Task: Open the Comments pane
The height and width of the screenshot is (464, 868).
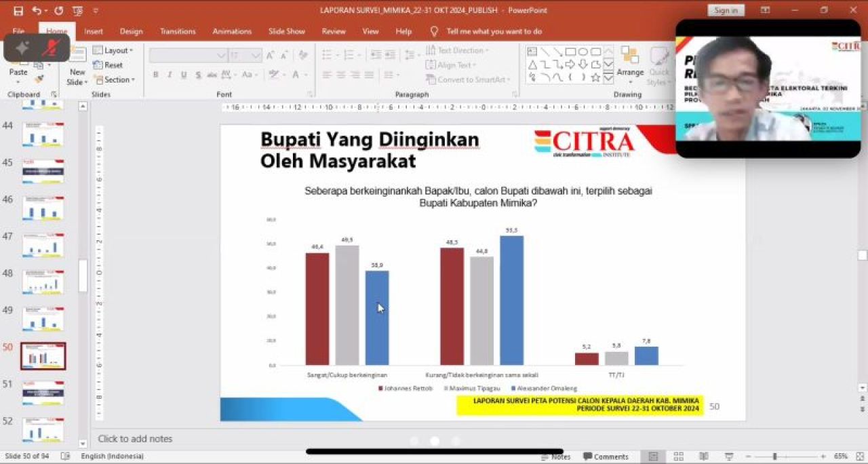Action: coord(606,457)
